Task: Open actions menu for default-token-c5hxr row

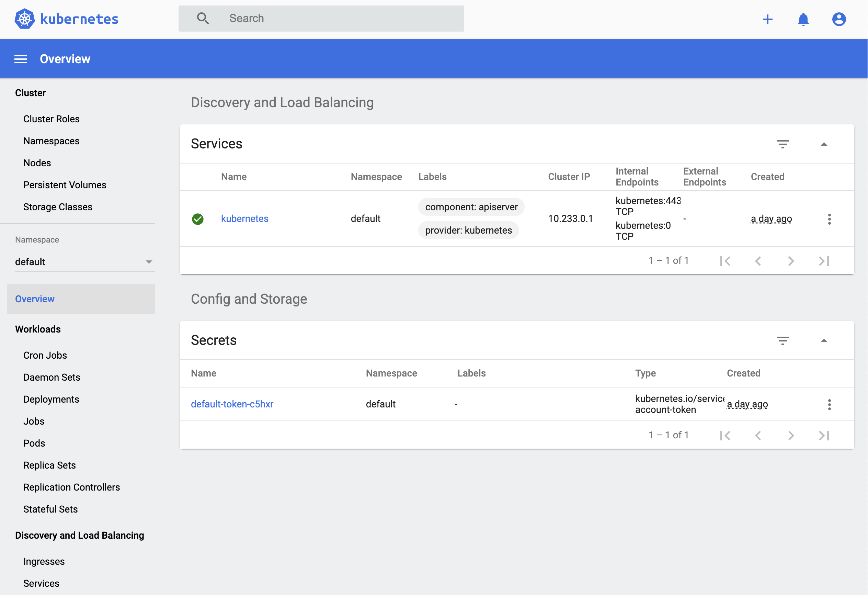Action: (x=829, y=404)
